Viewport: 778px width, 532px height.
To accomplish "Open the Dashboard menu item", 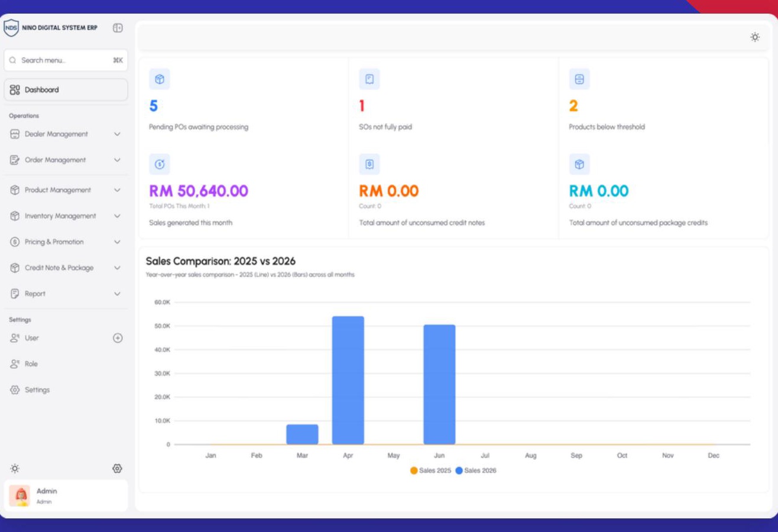I will 66,90.
